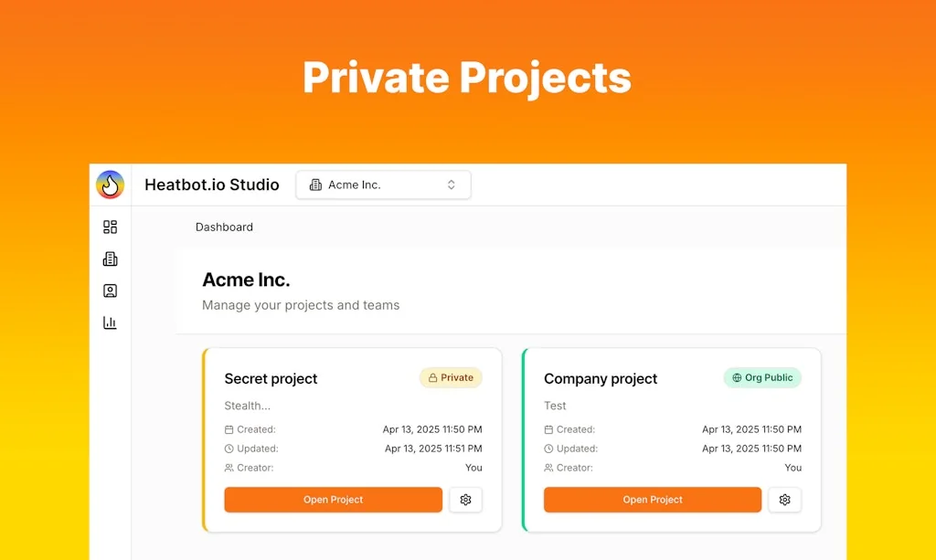This screenshot has width=936, height=560.
Task: Open the user profile icon in sidebar
Action: [x=110, y=291]
